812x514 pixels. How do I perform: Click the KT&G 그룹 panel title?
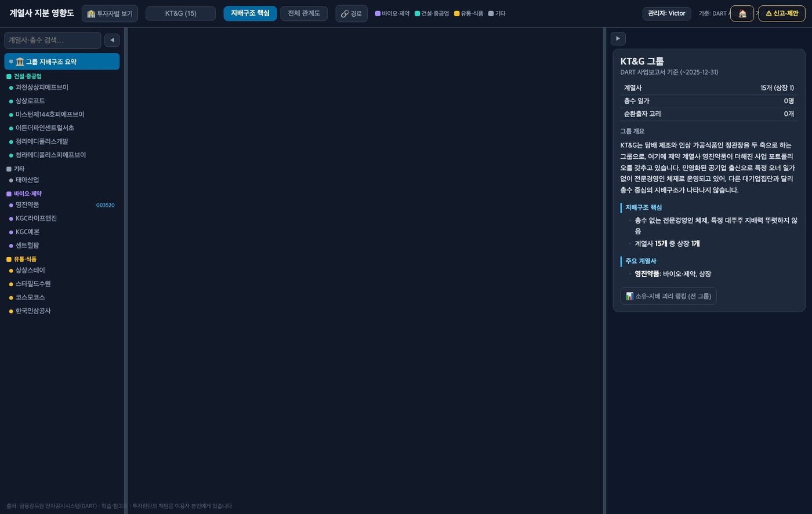[642, 61]
